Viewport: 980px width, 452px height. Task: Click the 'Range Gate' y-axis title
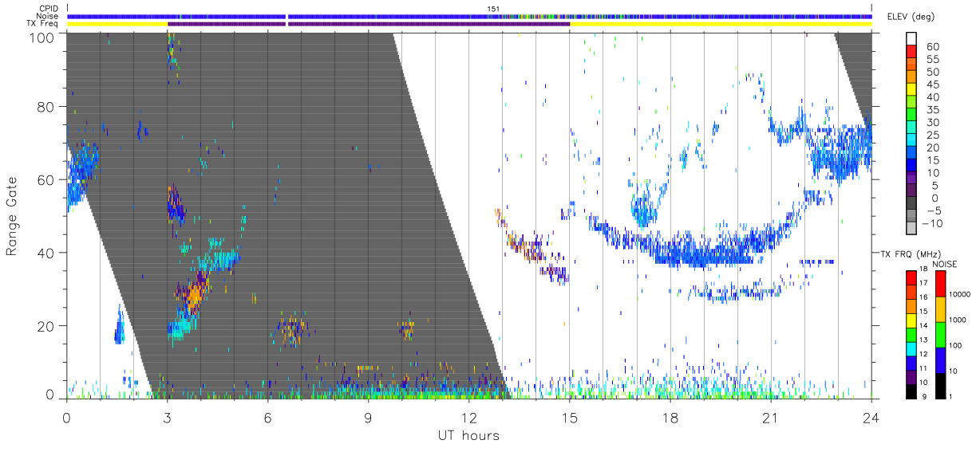click(12, 217)
